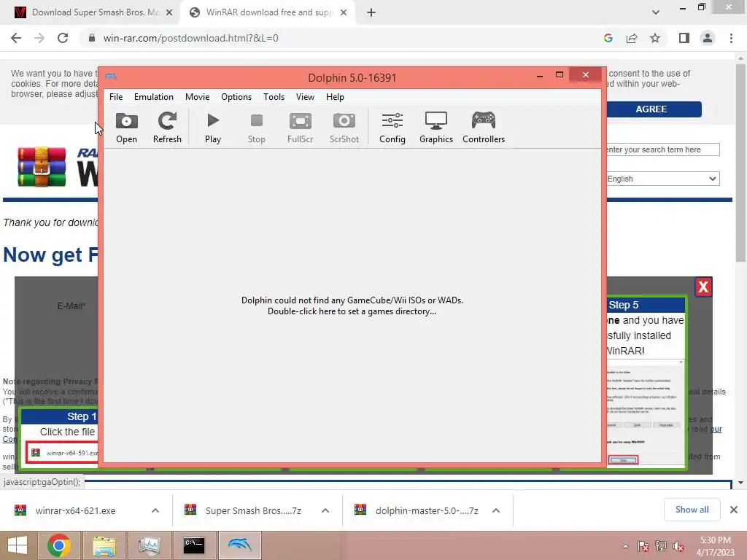Click the Action Center flag tray icon
The image size is (747, 560).
click(x=643, y=546)
